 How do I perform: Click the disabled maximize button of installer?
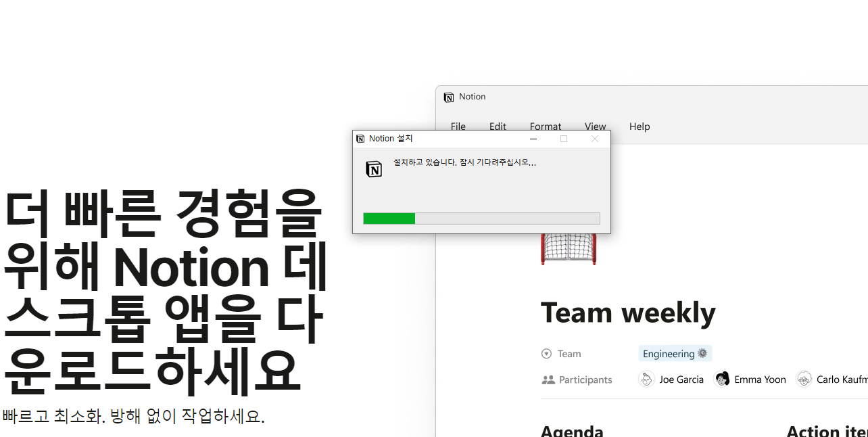point(564,139)
